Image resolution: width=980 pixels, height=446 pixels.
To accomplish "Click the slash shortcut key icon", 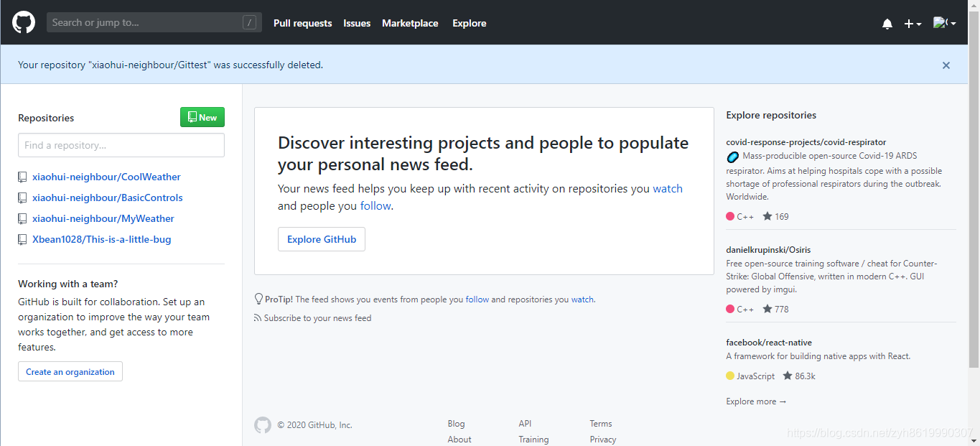I will pyautogui.click(x=249, y=23).
